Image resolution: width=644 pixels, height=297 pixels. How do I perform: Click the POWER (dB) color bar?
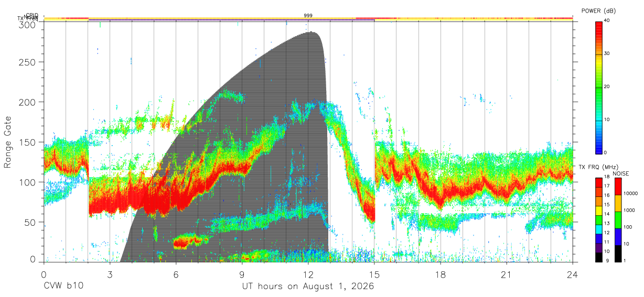[598, 87]
